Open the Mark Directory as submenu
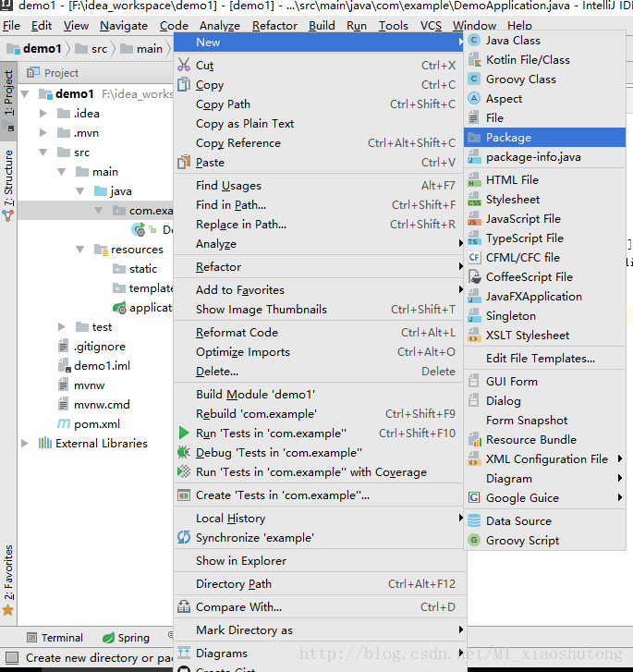The width and height of the screenshot is (633, 672). (320, 630)
